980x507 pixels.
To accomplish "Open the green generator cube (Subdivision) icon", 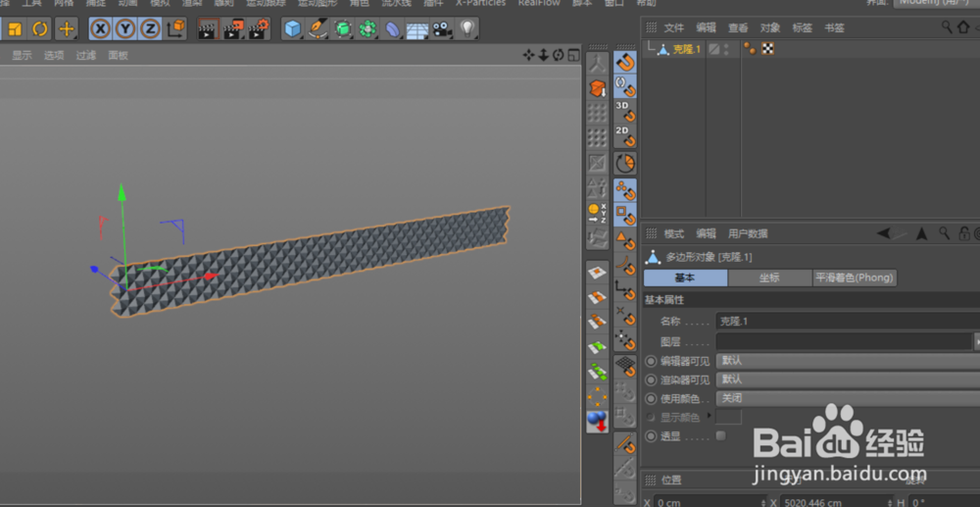I will tap(342, 28).
